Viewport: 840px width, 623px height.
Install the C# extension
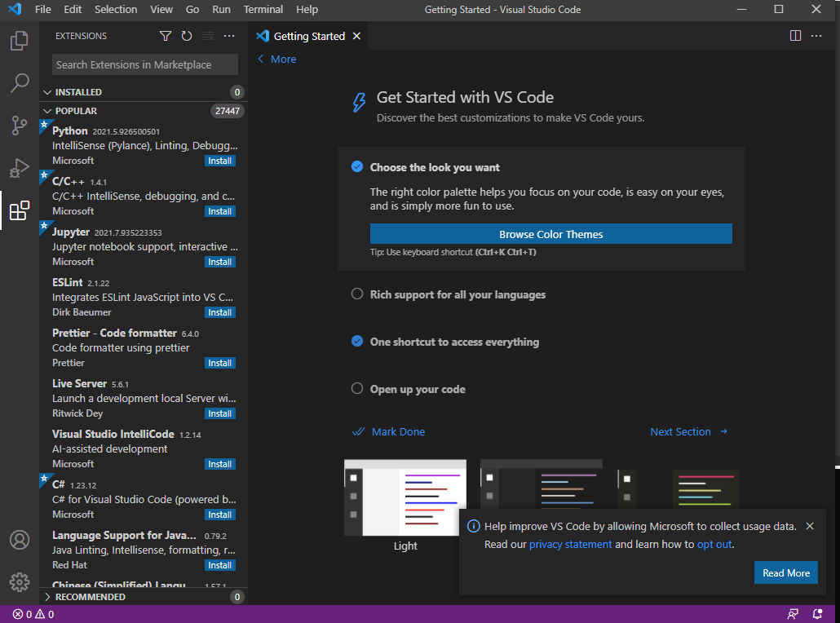click(x=219, y=515)
